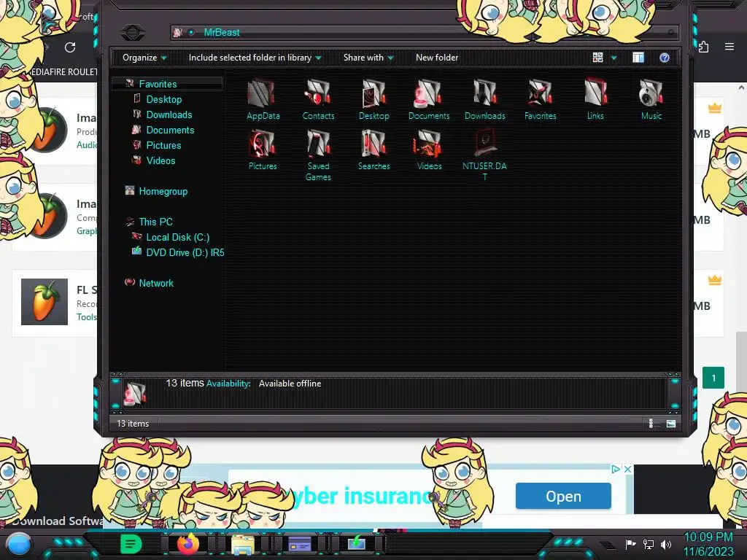Click New folder button
This screenshot has height=560, width=747.
(x=437, y=58)
